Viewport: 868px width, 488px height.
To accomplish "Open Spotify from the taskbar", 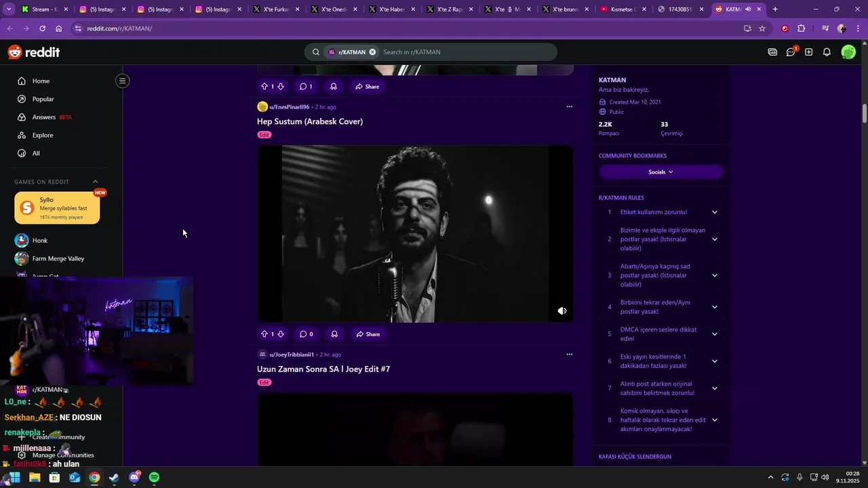I will click(x=154, y=477).
